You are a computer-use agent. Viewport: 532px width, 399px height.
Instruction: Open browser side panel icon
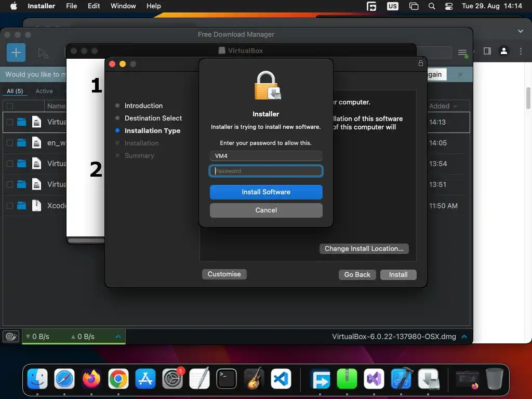point(487,51)
